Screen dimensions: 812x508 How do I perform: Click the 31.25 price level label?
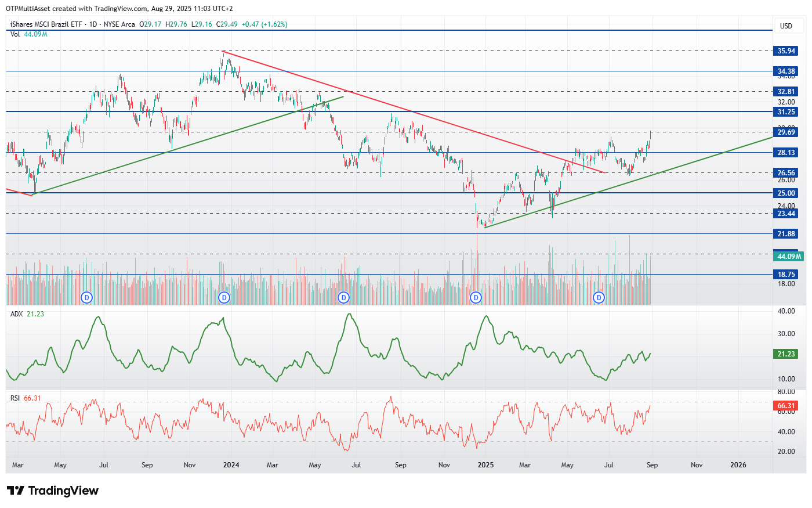point(786,112)
